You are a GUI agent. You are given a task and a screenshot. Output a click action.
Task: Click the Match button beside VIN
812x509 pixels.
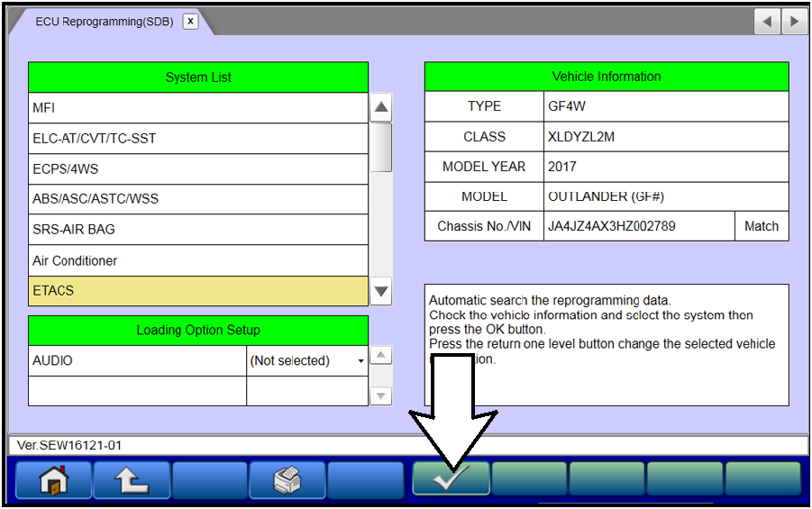coord(761,226)
